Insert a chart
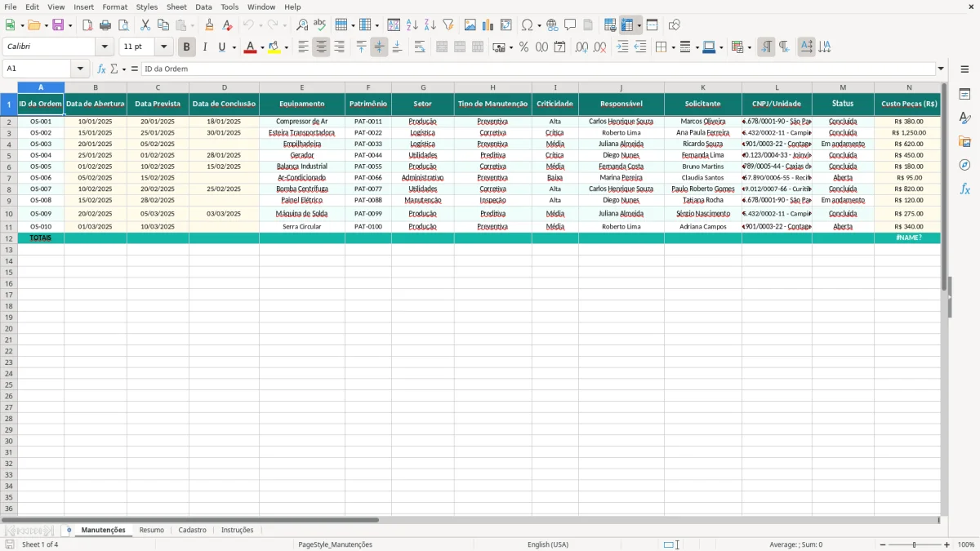The image size is (980, 551). pyautogui.click(x=488, y=25)
